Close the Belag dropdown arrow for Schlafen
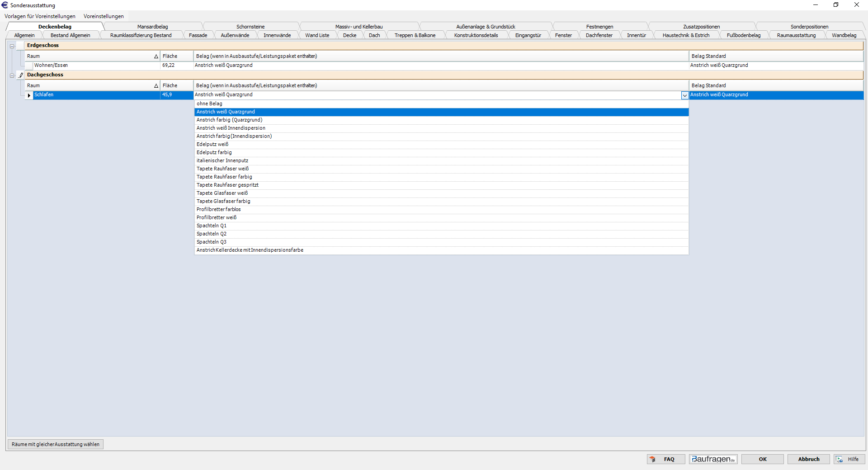 [x=684, y=95]
